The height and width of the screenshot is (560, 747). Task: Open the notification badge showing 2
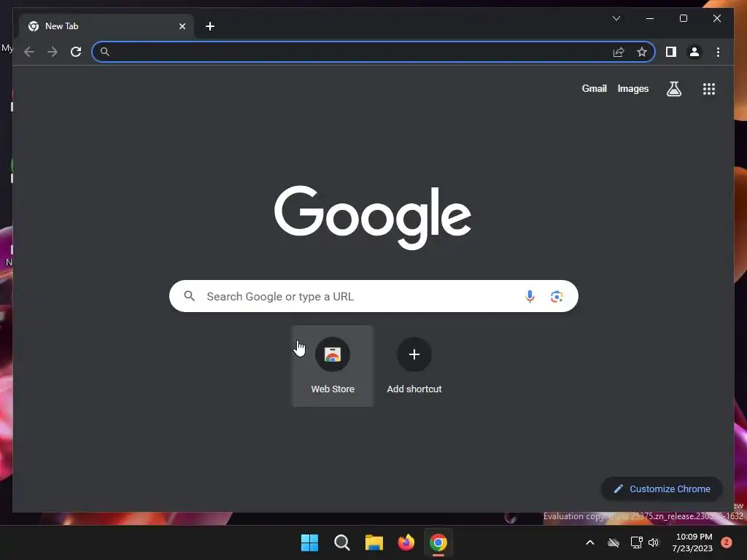tap(727, 542)
